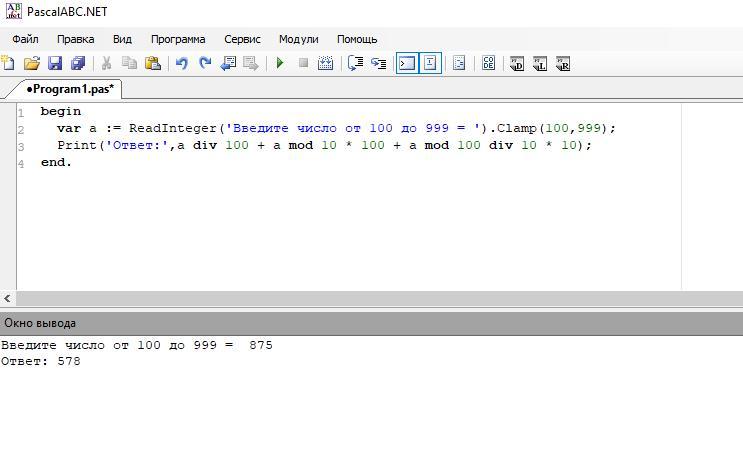The height and width of the screenshot is (465, 743).
Task: Click line number 3 in the gutter
Action: point(21,147)
